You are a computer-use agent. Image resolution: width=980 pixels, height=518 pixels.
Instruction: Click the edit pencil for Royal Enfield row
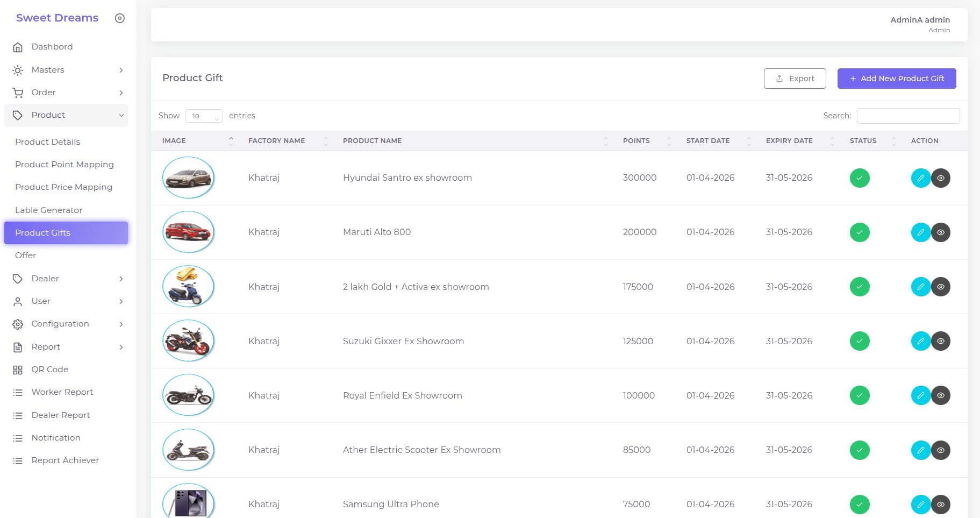click(920, 395)
